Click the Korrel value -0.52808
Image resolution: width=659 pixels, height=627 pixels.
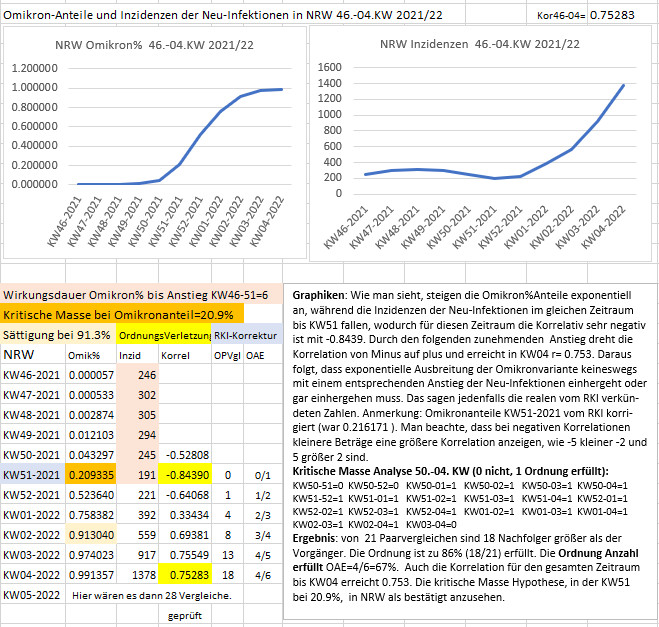(x=185, y=455)
